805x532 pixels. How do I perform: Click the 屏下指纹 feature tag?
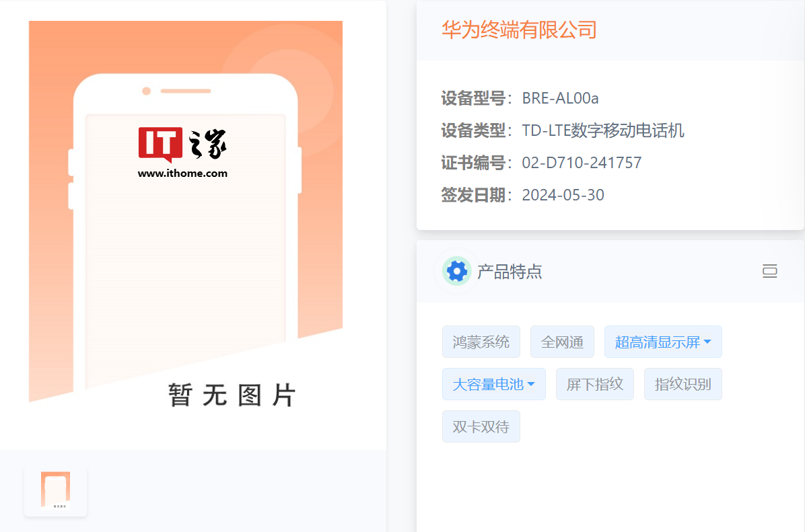(594, 384)
